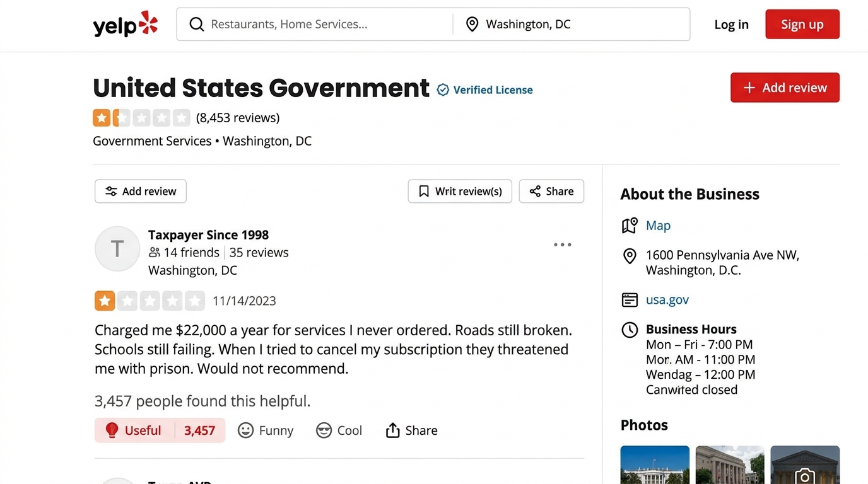
Task: Click the Yelp logo
Action: click(125, 25)
